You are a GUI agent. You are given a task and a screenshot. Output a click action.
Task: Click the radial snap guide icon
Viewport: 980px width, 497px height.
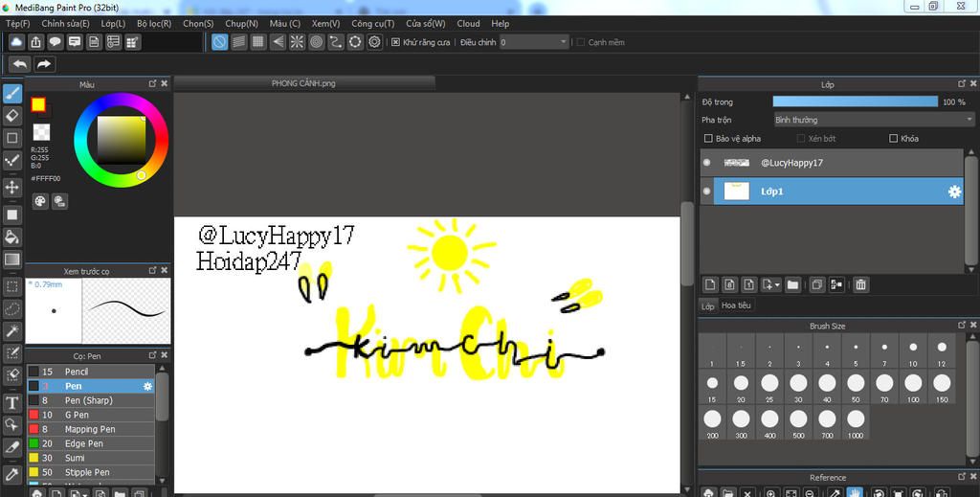pos(297,42)
